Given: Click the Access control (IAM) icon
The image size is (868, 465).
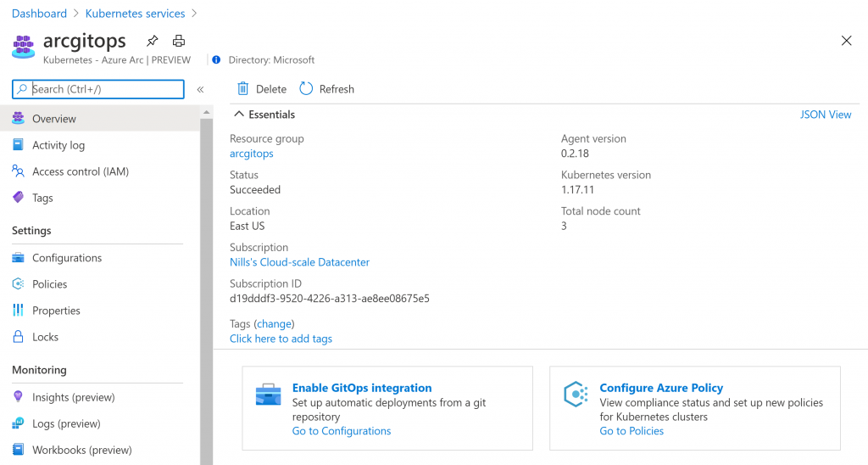Looking at the screenshot, I should pyautogui.click(x=19, y=171).
